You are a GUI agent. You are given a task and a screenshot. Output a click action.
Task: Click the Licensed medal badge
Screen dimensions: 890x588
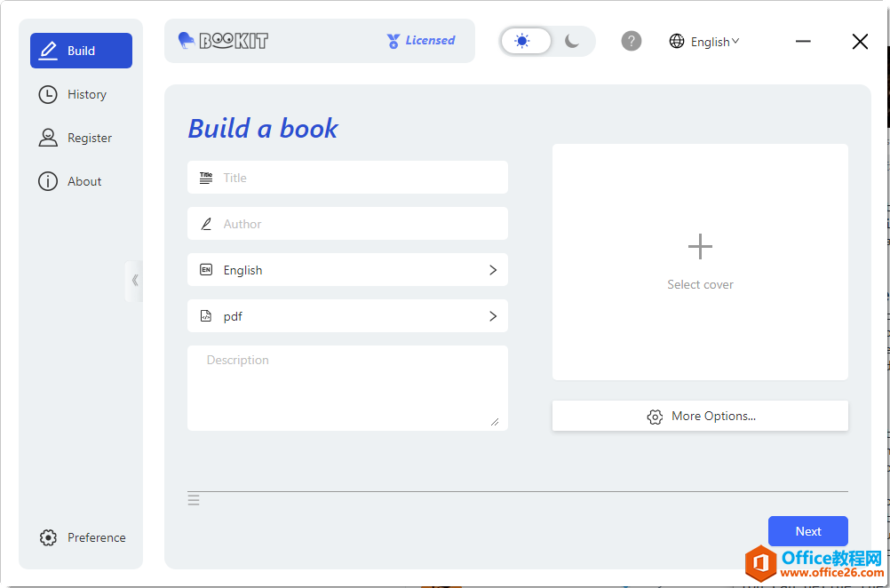[x=393, y=41]
